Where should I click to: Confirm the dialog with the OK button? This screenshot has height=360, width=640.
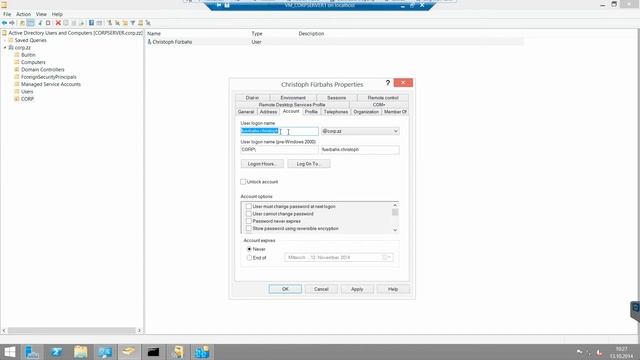tap(285, 289)
